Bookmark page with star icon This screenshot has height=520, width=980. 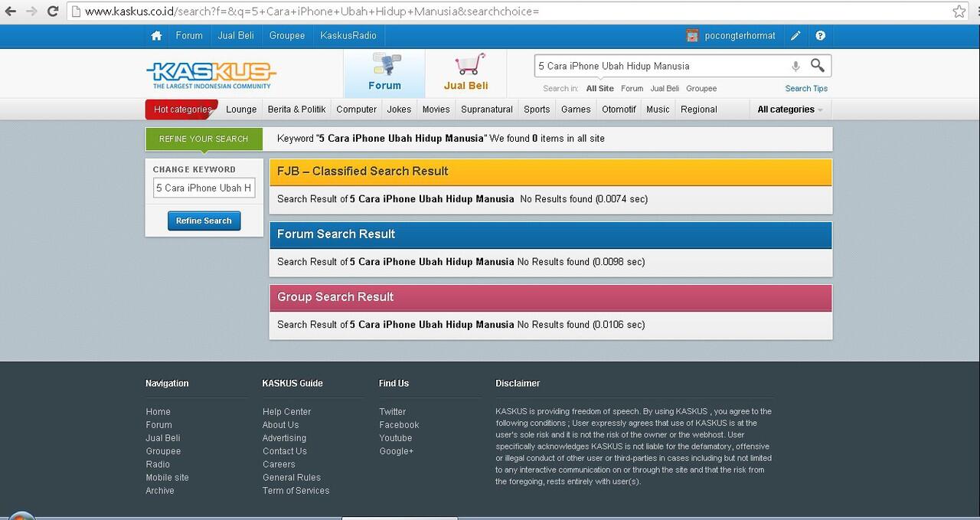(x=959, y=11)
